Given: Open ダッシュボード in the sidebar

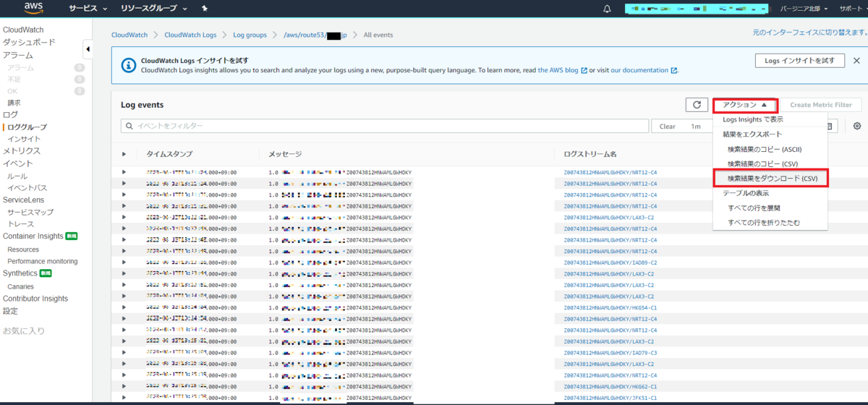Looking at the screenshot, I should tap(29, 43).
